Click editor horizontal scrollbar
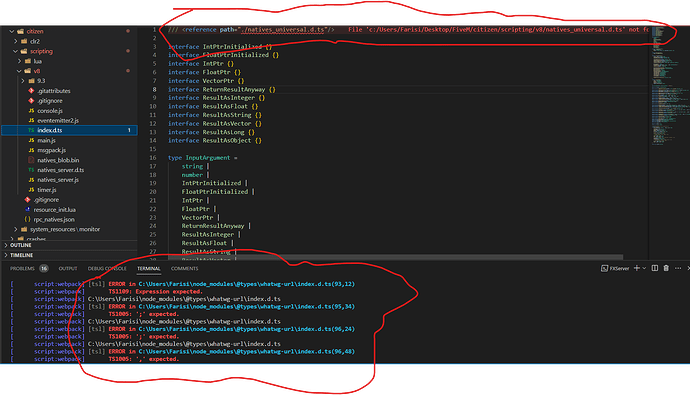 pos(396,257)
